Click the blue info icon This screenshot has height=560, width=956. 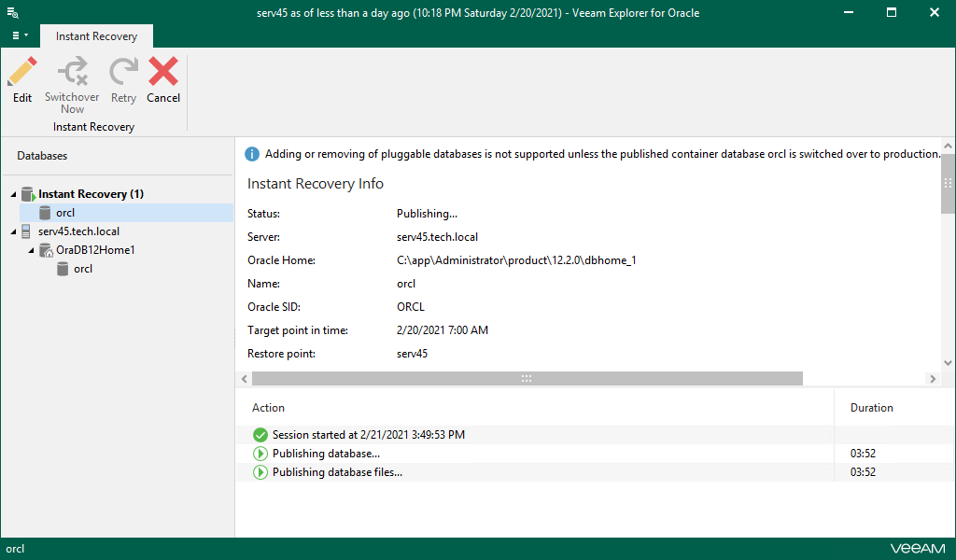tap(252, 154)
